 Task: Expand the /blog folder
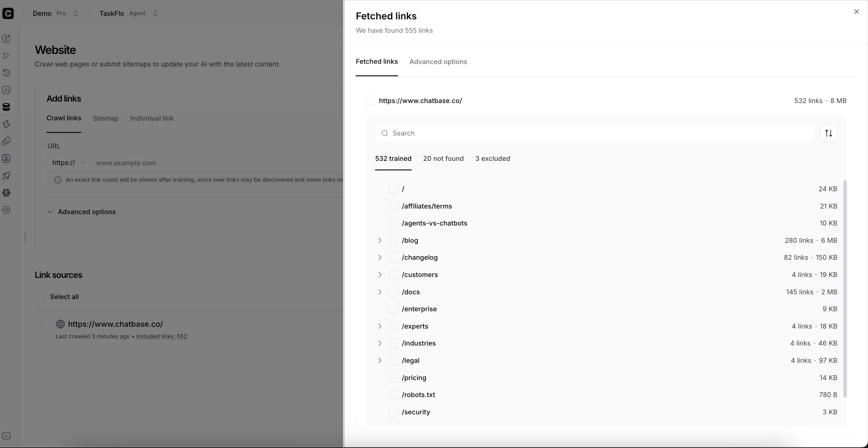[380, 240]
